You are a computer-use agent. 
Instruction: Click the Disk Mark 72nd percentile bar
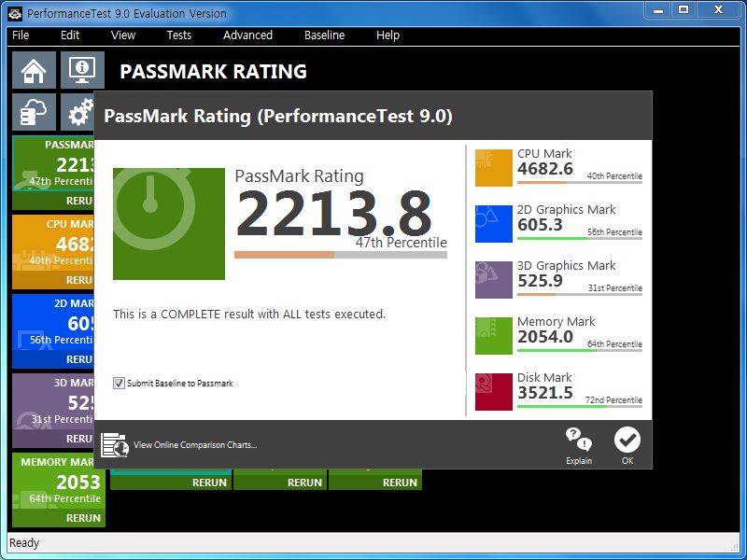click(x=580, y=406)
